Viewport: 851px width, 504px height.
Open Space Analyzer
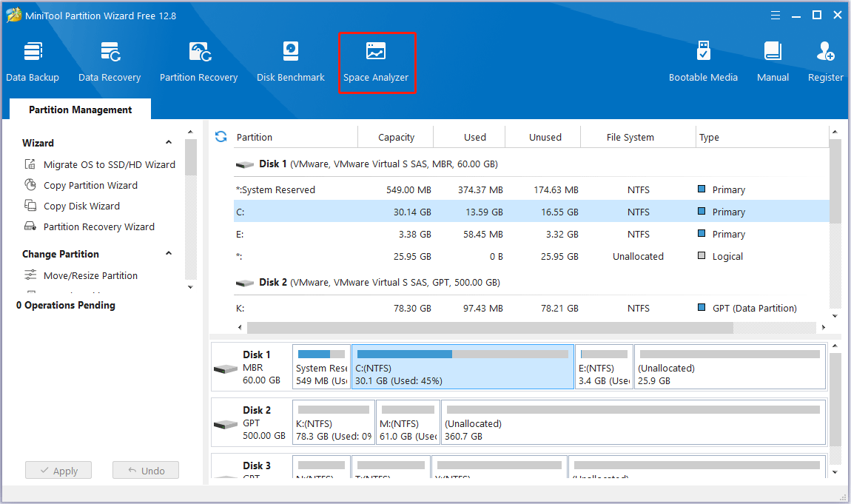coord(376,63)
